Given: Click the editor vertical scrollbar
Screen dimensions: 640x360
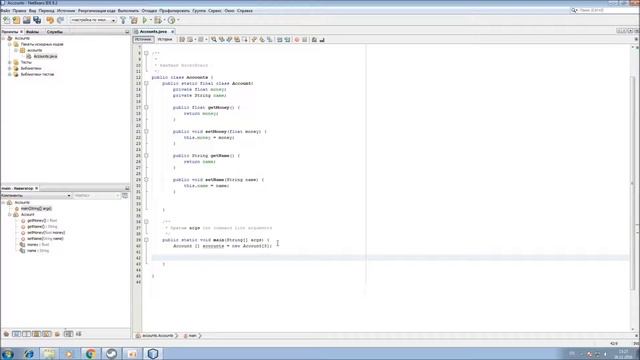Looking at the screenshot, I should click(632, 184).
